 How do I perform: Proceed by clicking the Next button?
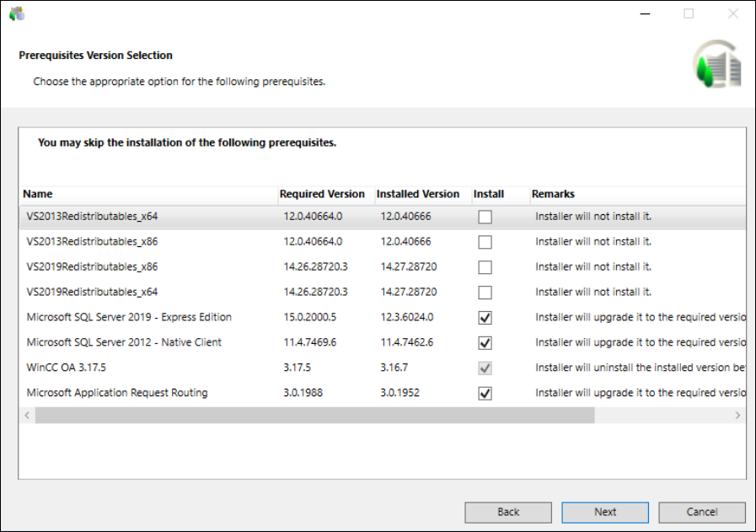605,512
